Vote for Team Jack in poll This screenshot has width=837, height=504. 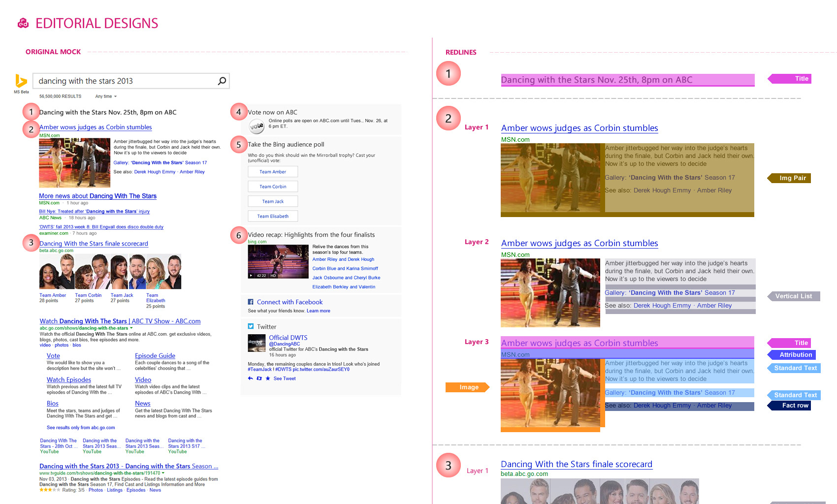(273, 201)
